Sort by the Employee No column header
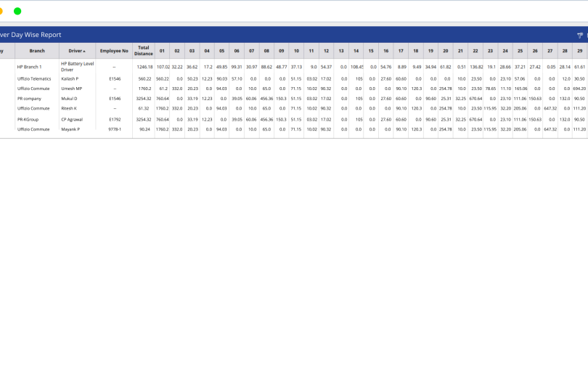Screen dimensions: 588x392 pos(114,52)
